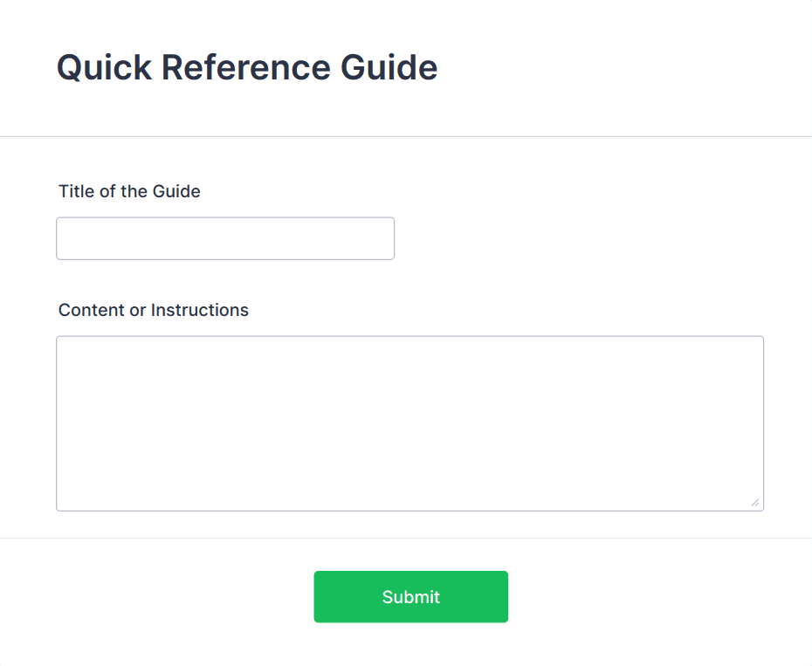Click the text area below 'Content or Instructions'
Viewport: 812px width, 666px height.
[409, 423]
